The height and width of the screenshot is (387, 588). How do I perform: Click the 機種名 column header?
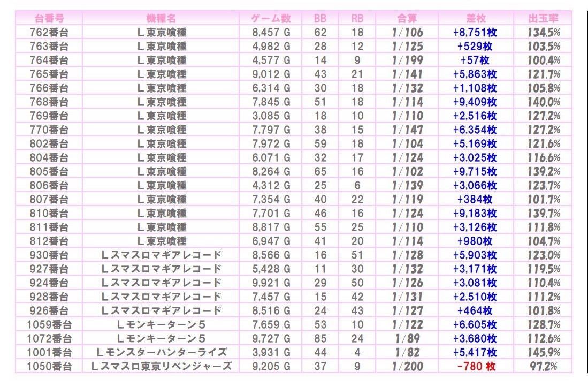coord(162,18)
